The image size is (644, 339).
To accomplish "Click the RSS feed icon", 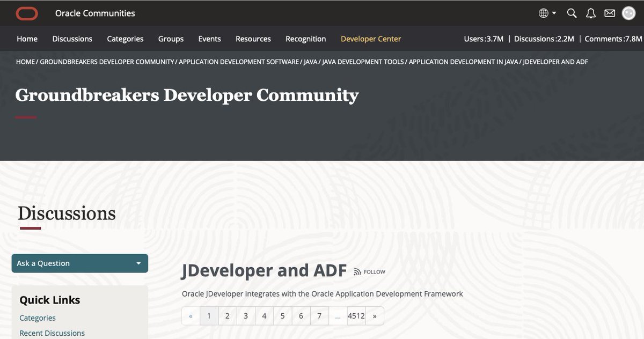I will point(357,272).
